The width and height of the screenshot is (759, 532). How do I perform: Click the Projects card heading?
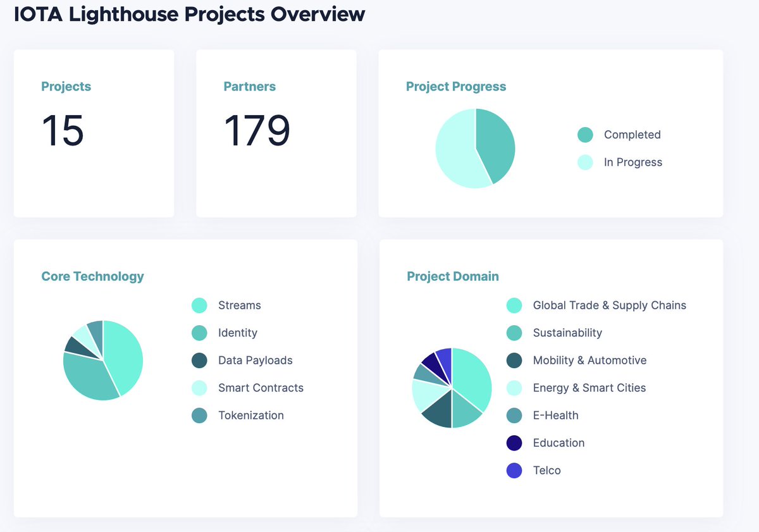(66, 87)
